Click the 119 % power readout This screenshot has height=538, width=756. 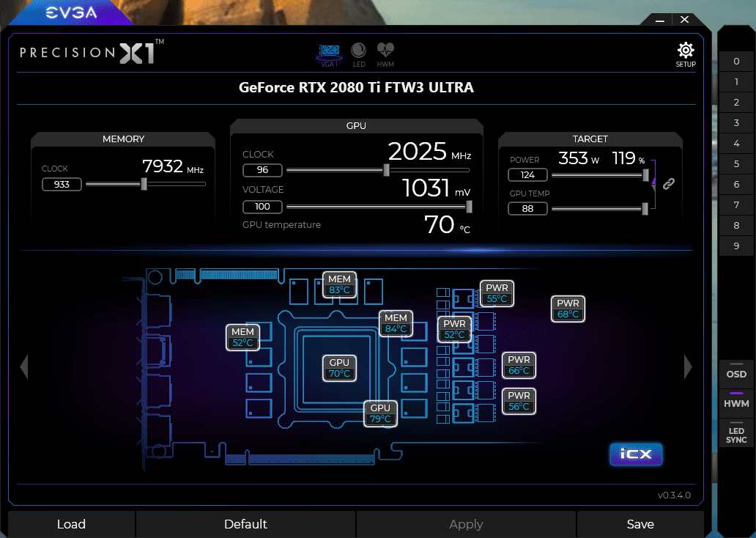pos(629,158)
